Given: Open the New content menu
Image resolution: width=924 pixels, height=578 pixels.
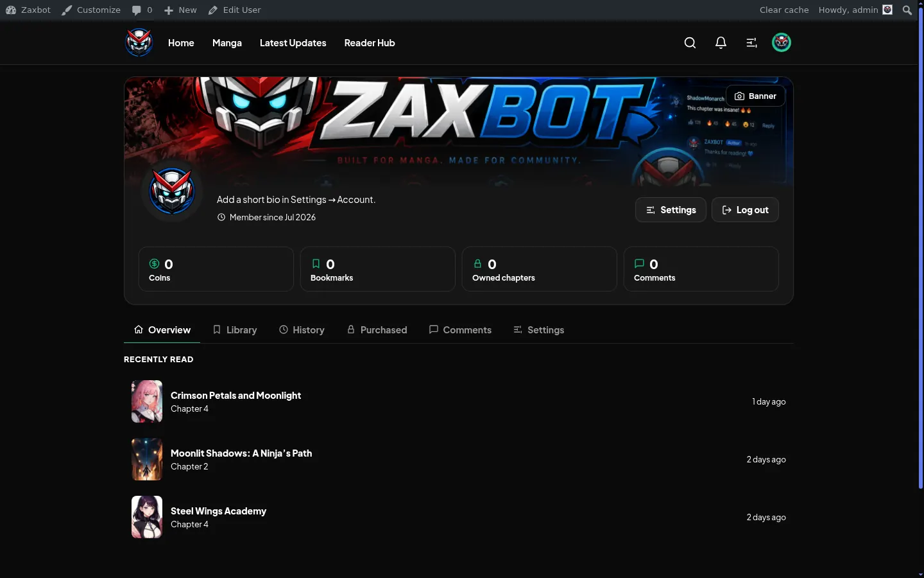Looking at the screenshot, I should pos(180,10).
